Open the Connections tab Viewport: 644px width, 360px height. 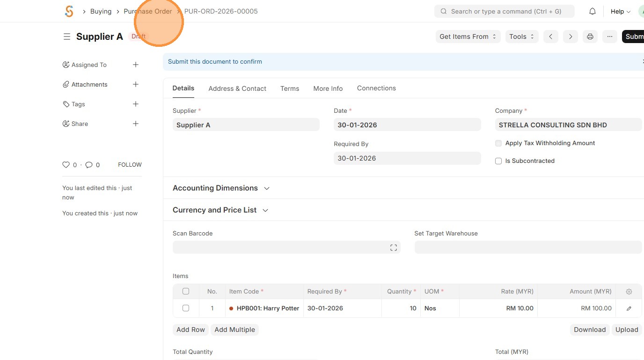[376, 88]
